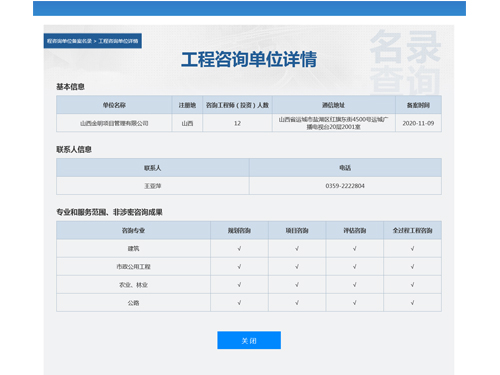Click the checkmark for 农业、林业 under 全过程工程咨询
500x375 pixels.
[412, 285]
